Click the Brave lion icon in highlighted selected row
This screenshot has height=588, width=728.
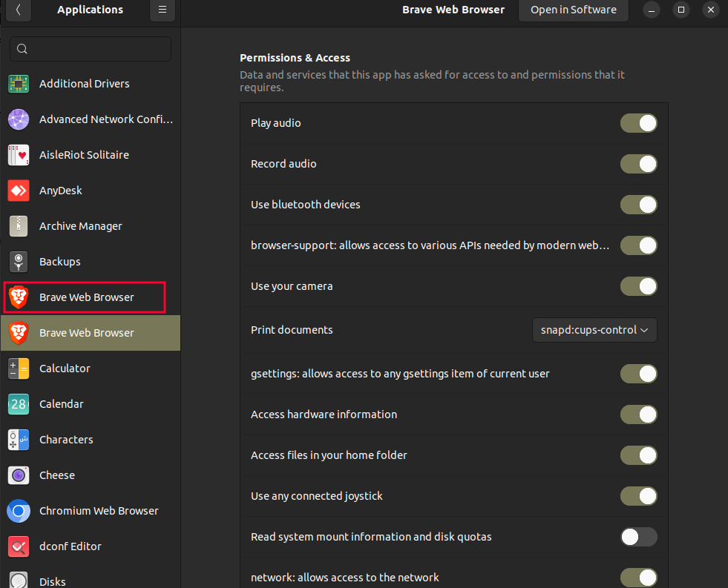[x=19, y=333]
